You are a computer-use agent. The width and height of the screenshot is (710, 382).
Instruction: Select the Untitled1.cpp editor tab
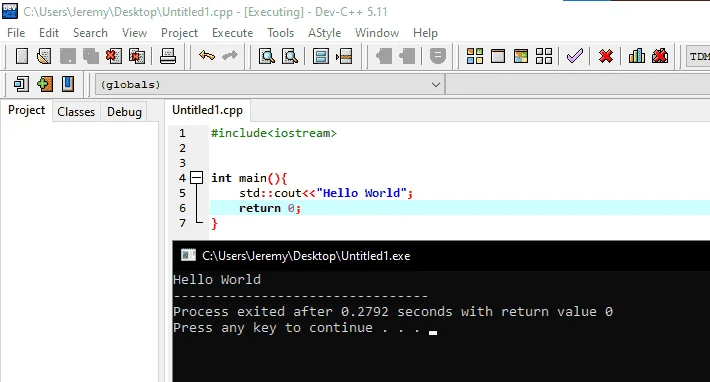point(207,110)
